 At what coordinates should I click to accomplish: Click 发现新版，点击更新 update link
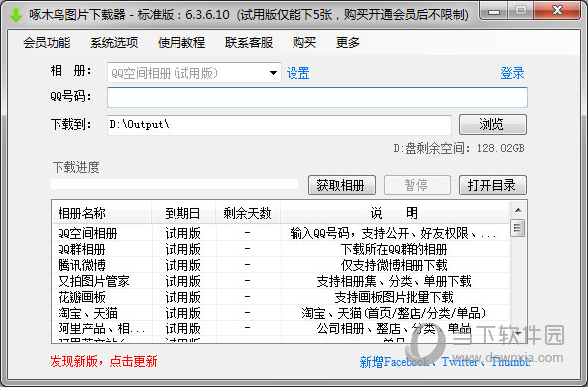[x=103, y=361]
